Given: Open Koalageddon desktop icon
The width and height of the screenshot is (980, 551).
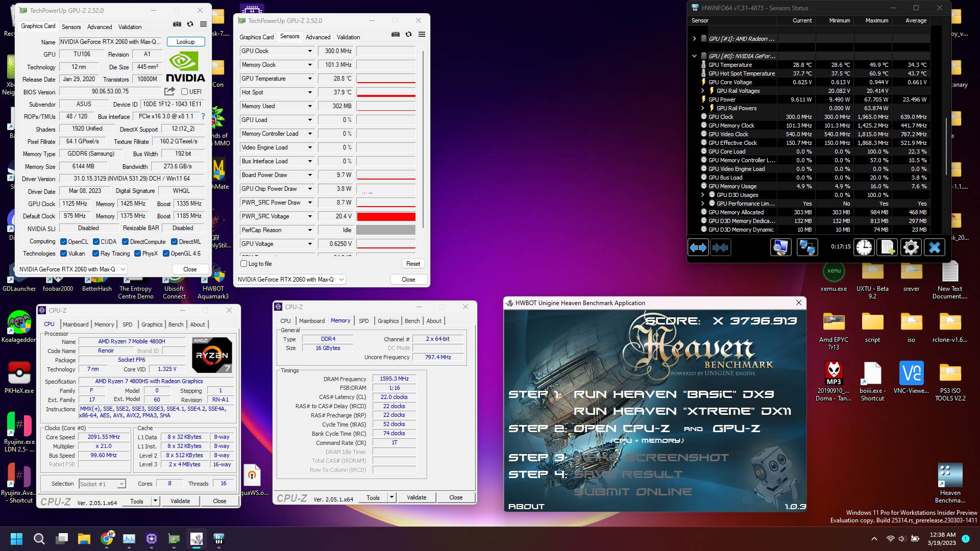Looking at the screenshot, I should coord(19,327).
